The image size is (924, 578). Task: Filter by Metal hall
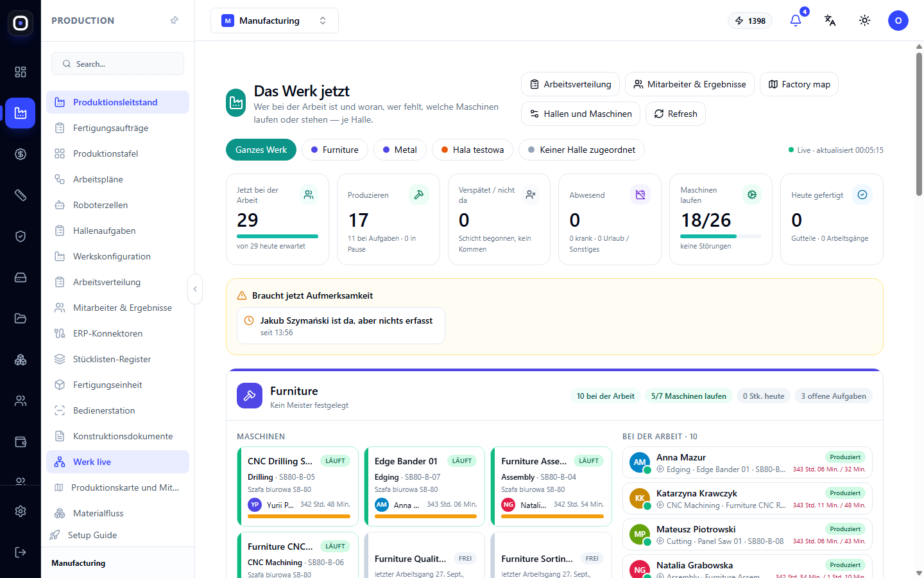(x=400, y=150)
